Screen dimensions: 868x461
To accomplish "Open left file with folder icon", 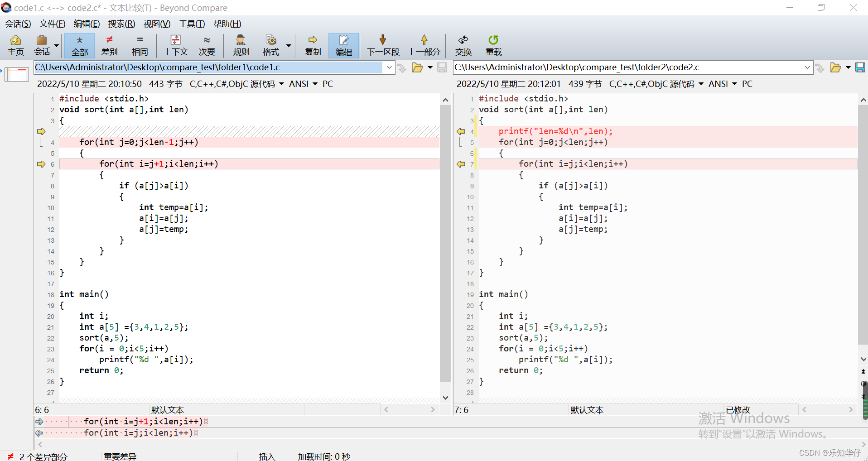I will [417, 67].
